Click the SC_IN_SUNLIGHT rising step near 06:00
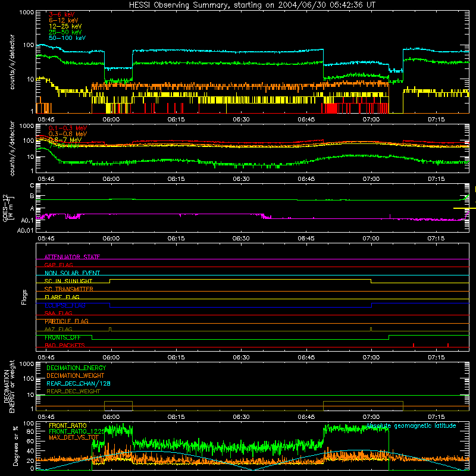 110,281
